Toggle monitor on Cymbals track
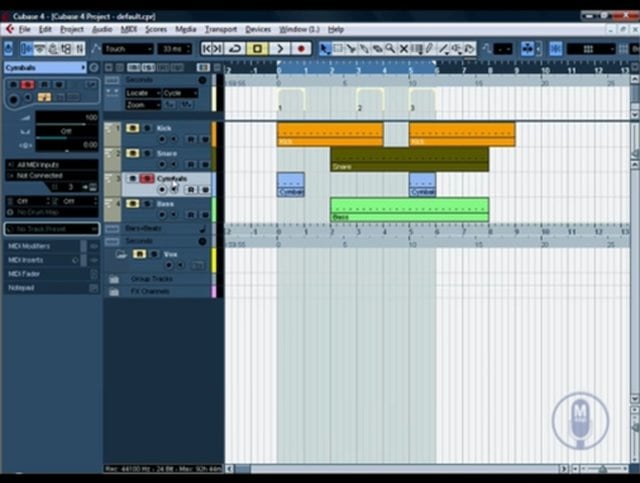 click(x=174, y=190)
